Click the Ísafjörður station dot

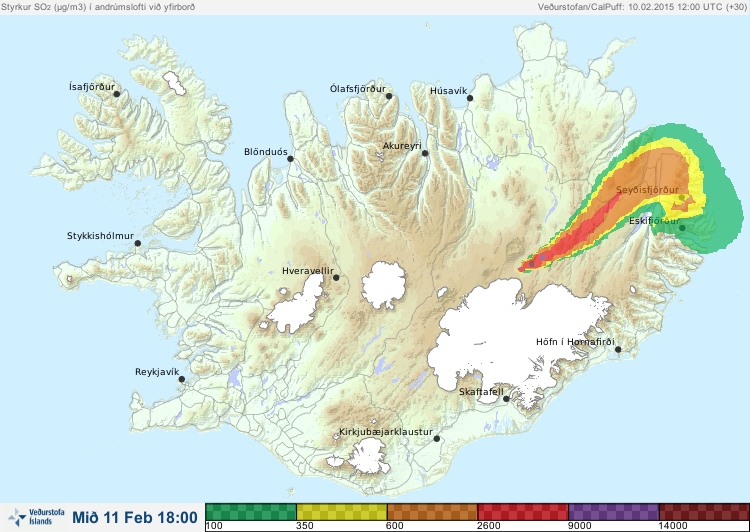click(117, 94)
